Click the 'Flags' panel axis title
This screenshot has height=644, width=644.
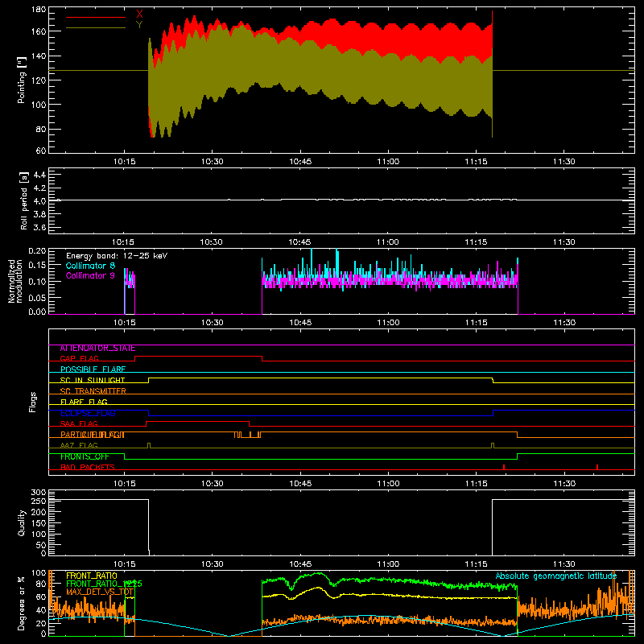[x=33, y=402]
